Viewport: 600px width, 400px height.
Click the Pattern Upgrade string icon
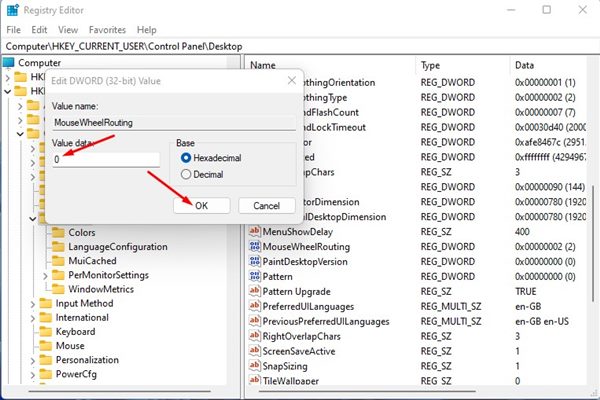point(254,291)
